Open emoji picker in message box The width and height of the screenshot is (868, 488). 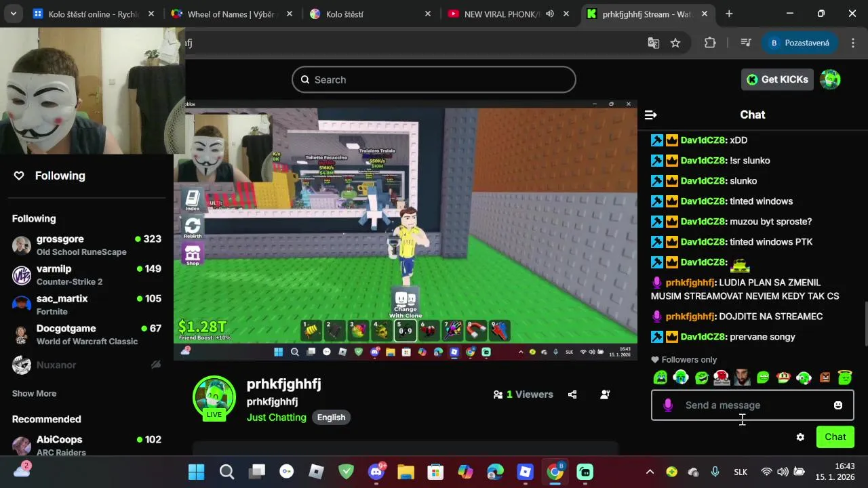tap(838, 405)
